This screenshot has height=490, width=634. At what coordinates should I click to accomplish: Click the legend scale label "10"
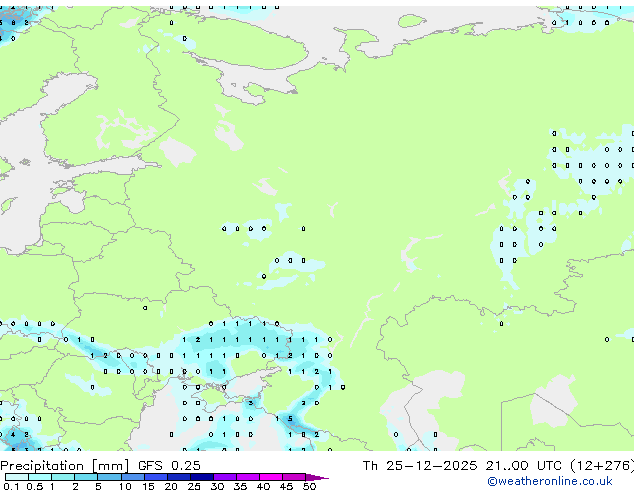pyautogui.click(x=125, y=486)
